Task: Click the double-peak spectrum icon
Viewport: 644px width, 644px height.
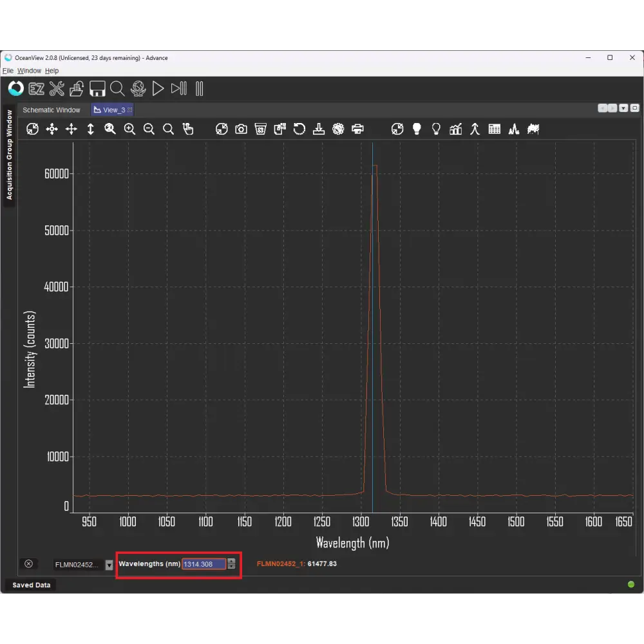Action: (514, 129)
